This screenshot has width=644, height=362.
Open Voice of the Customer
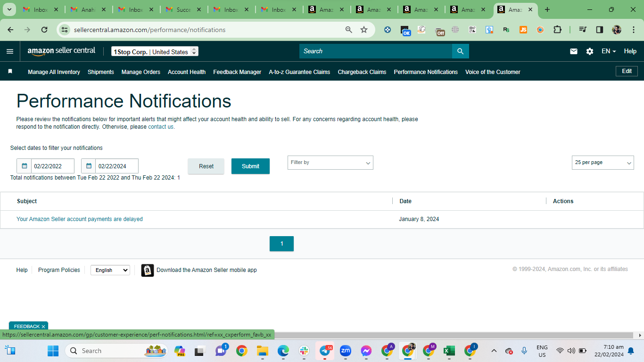point(493,72)
